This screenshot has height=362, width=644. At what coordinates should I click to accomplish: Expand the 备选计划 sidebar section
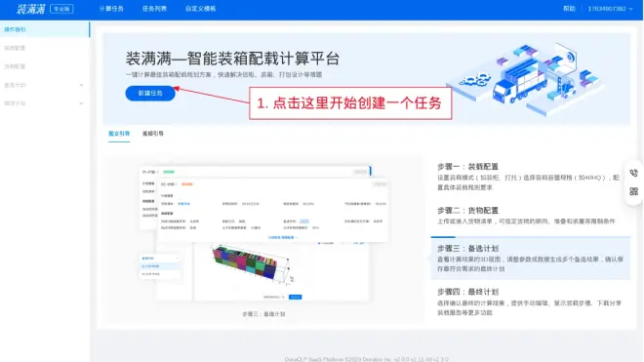(x=45, y=85)
